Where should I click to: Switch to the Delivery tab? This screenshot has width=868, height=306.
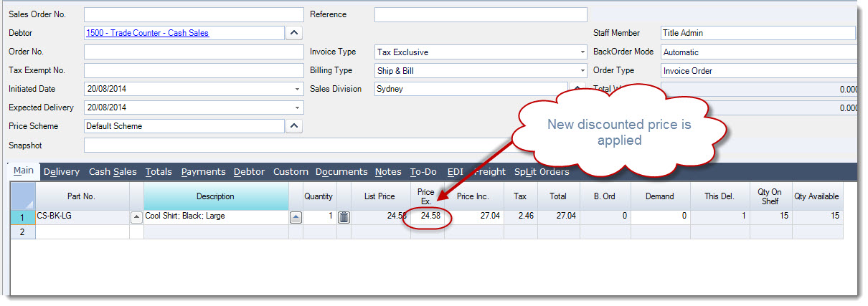(62, 172)
